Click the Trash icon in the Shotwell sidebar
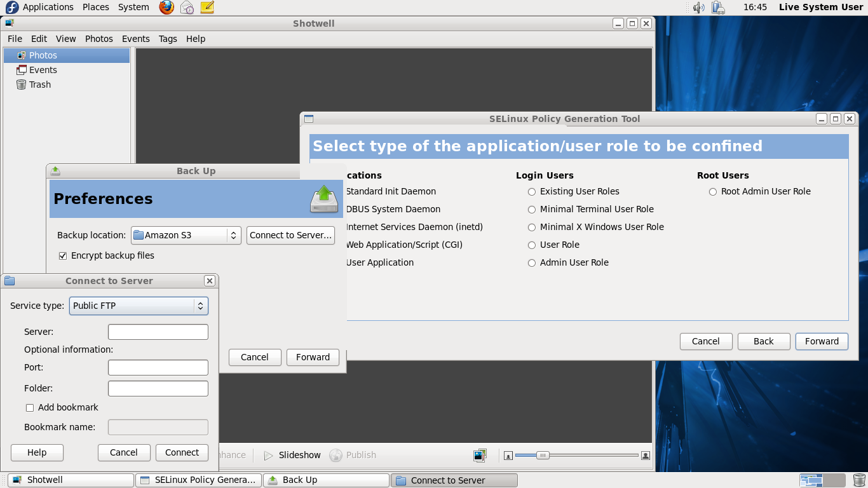868x488 pixels. (22, 85)
